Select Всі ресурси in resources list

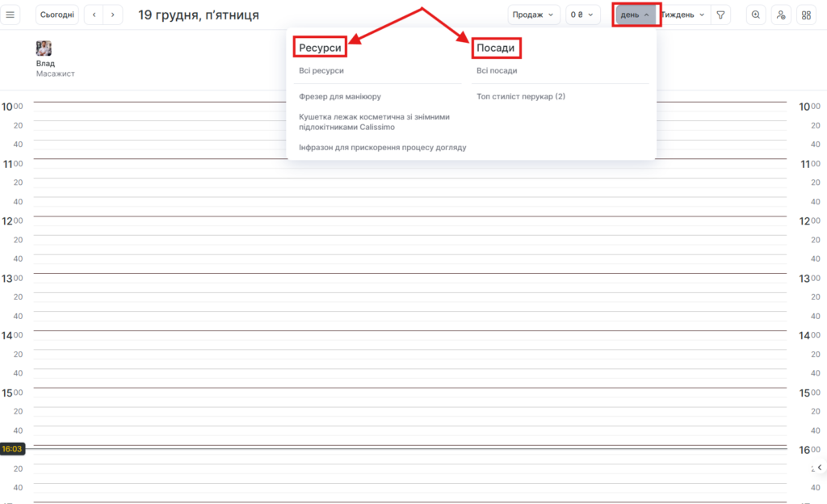(x=321, y=70)
